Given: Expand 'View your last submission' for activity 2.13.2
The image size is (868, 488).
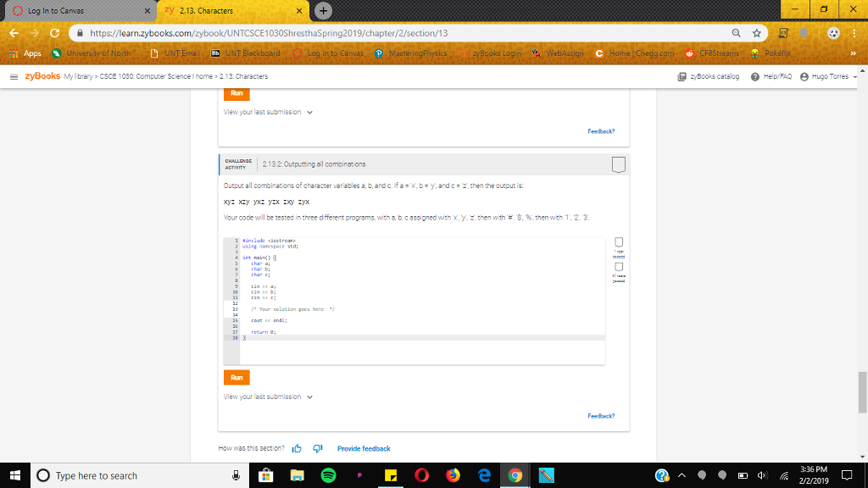Looking at the screenshot, I should [x=268, y=396].
